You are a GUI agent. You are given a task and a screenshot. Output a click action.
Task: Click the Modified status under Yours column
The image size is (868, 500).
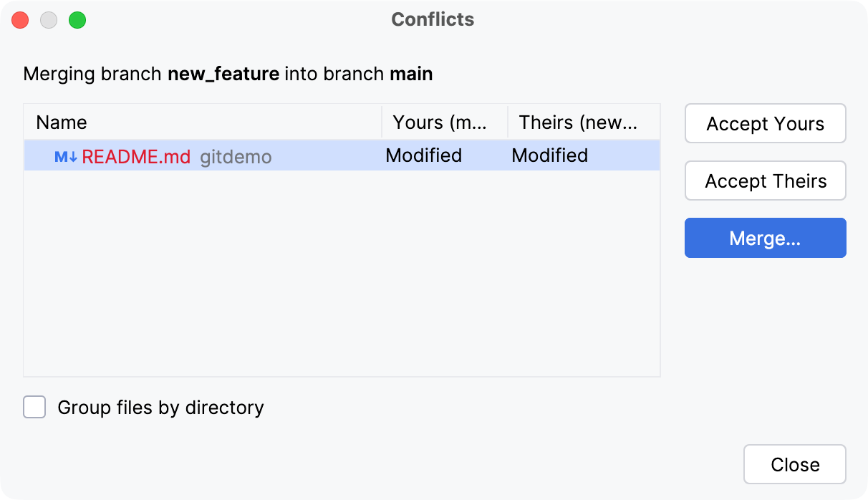(423, 155)
